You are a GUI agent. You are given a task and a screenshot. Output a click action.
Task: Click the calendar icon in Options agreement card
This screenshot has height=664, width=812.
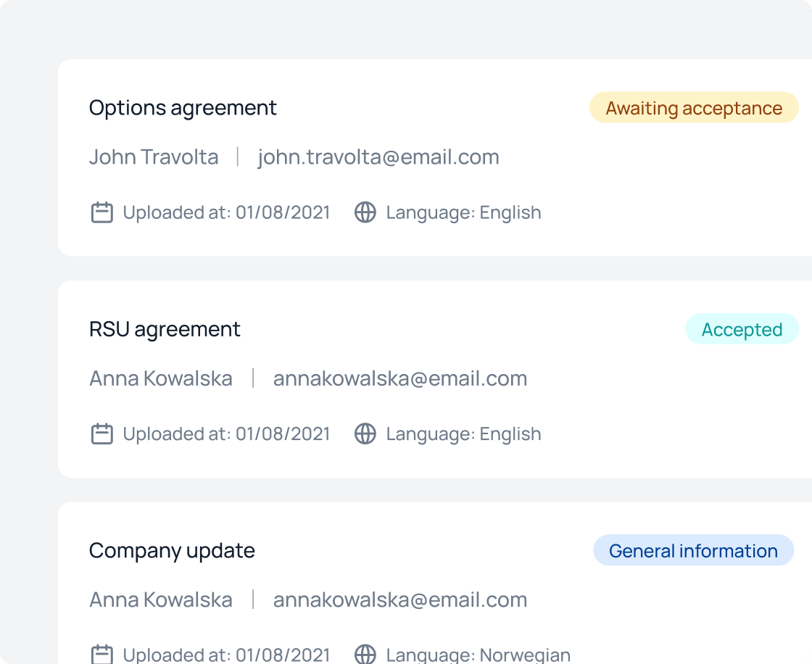coord(102,212)
